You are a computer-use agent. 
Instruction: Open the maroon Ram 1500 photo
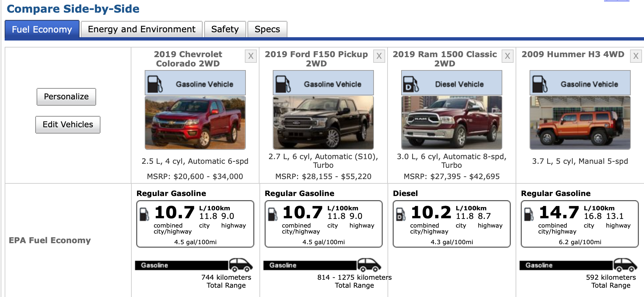click(452, 123)
